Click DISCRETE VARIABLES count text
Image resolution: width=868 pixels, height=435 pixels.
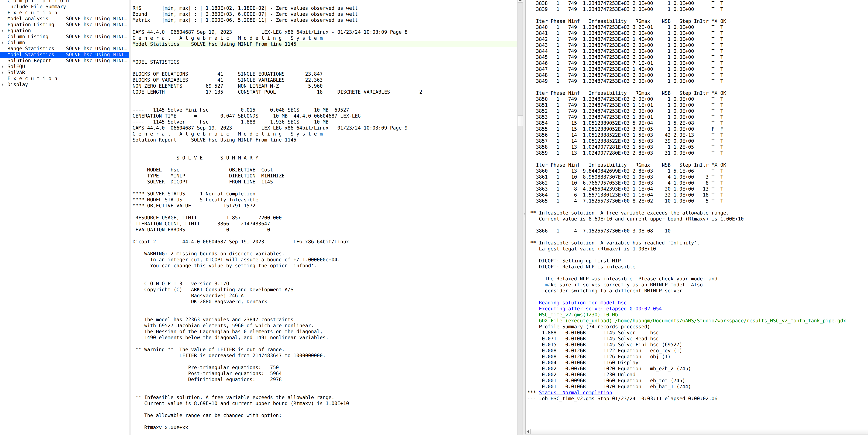click(x=379, y=92)
